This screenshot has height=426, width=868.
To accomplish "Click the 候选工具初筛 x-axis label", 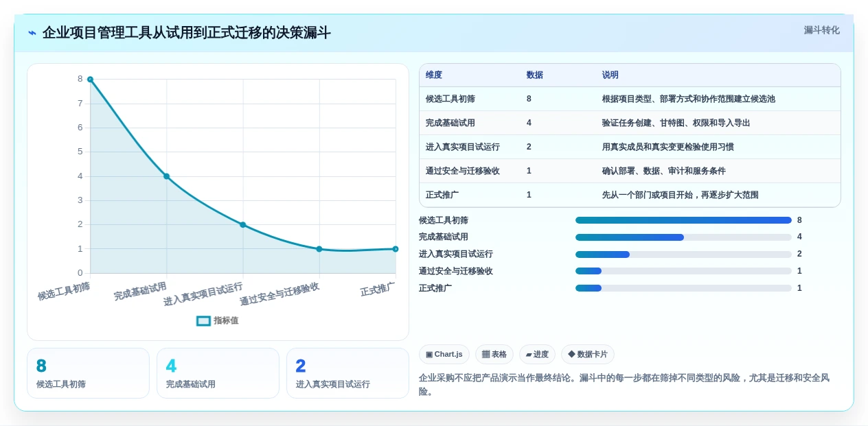I will click(x=64, y=291).
